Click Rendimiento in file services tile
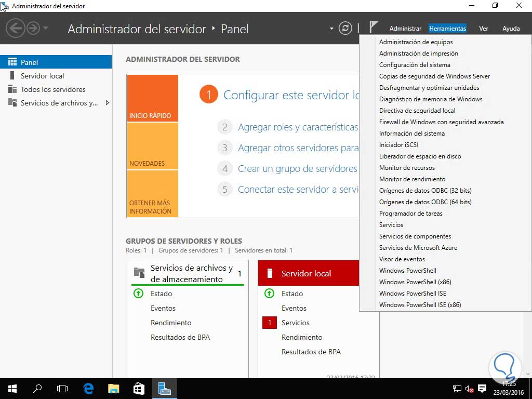532x399 pixels. tap(170, 323)
